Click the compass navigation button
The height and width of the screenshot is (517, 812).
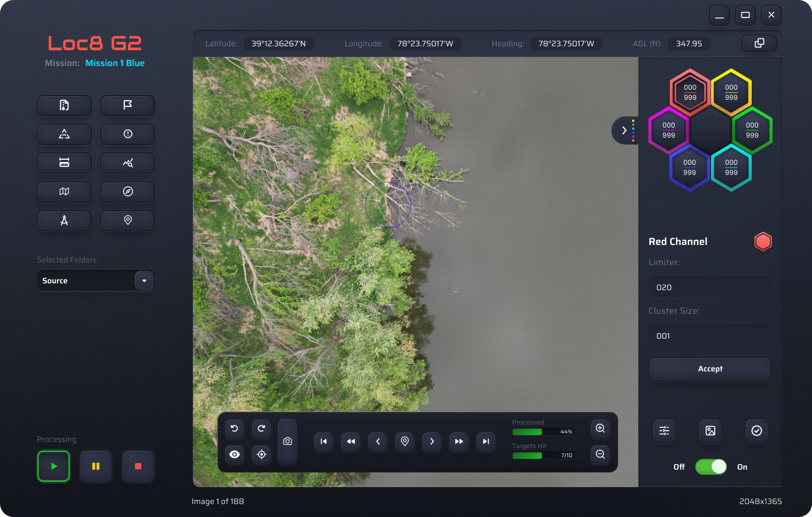pyautogui.click(x=127, y=192)
